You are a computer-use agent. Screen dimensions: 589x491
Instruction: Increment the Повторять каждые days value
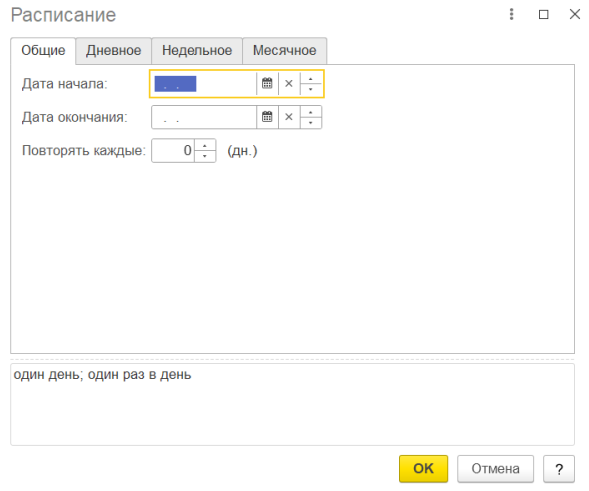[x=205, y=145]
